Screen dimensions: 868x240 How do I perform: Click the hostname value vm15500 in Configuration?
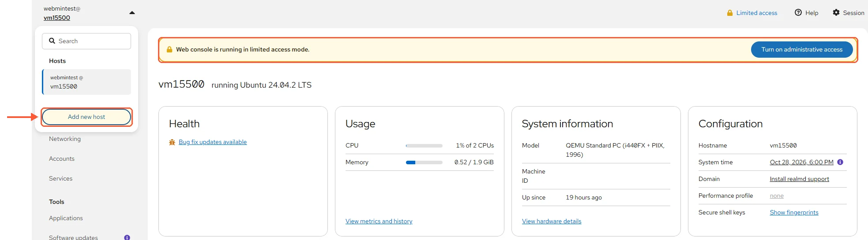click(x=783, y=145)
